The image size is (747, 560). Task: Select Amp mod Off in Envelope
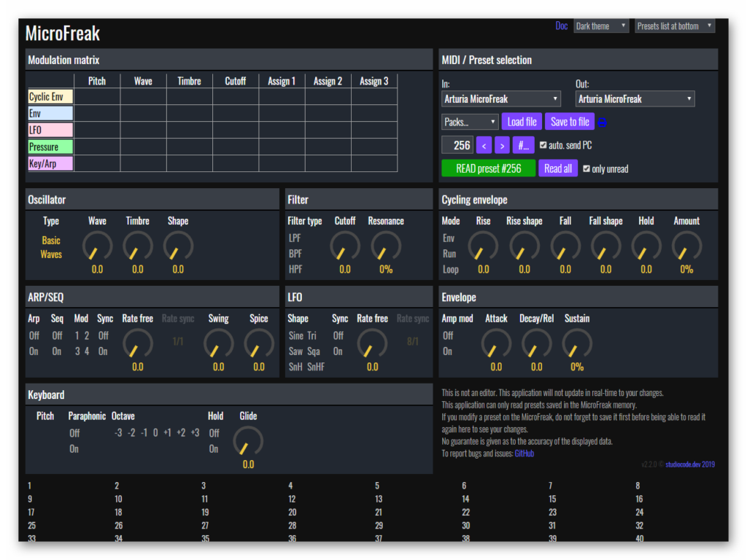448,335
